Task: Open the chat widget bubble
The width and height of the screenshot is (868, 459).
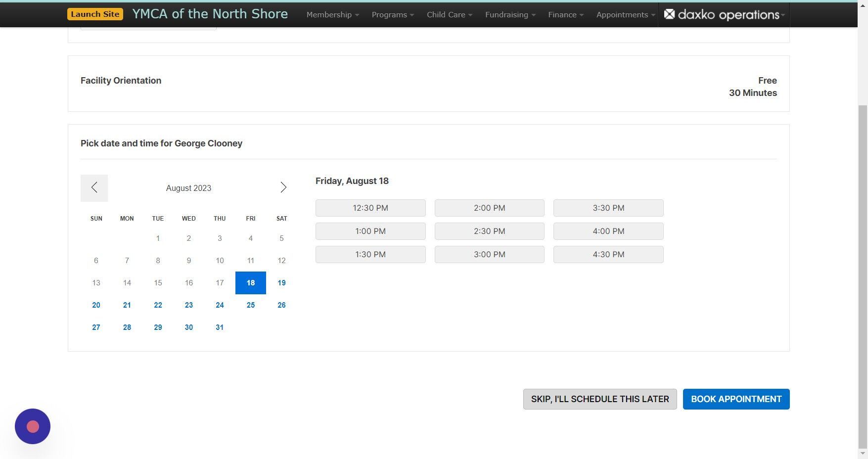Action: (x=32, y=426)
